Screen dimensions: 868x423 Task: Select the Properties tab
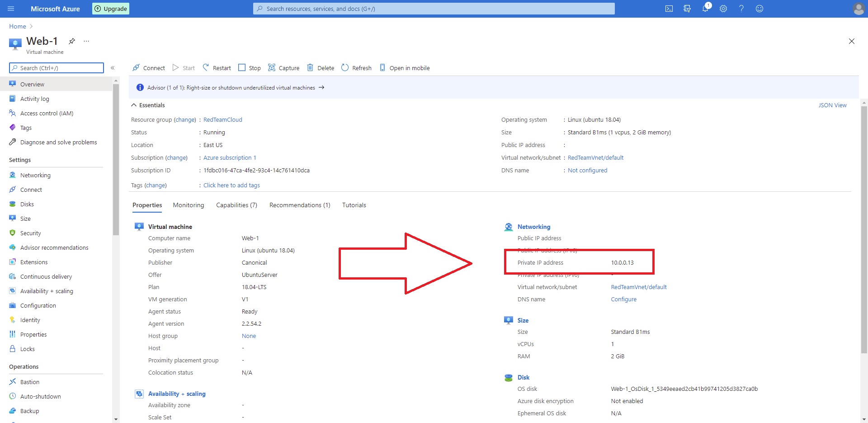tap(147, 205)
